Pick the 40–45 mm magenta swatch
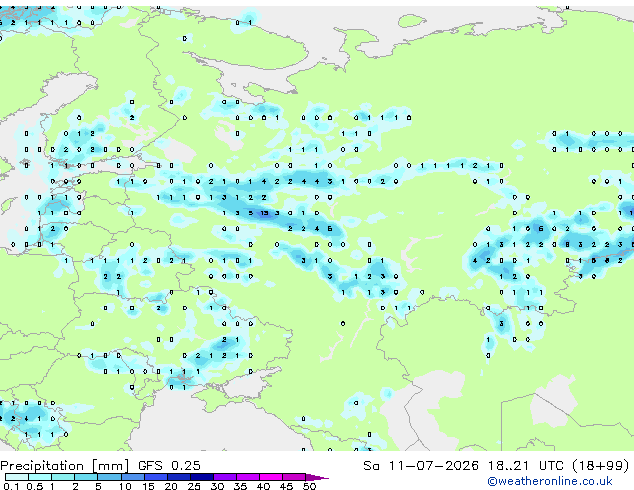634x490 pixels. (271, 477)
